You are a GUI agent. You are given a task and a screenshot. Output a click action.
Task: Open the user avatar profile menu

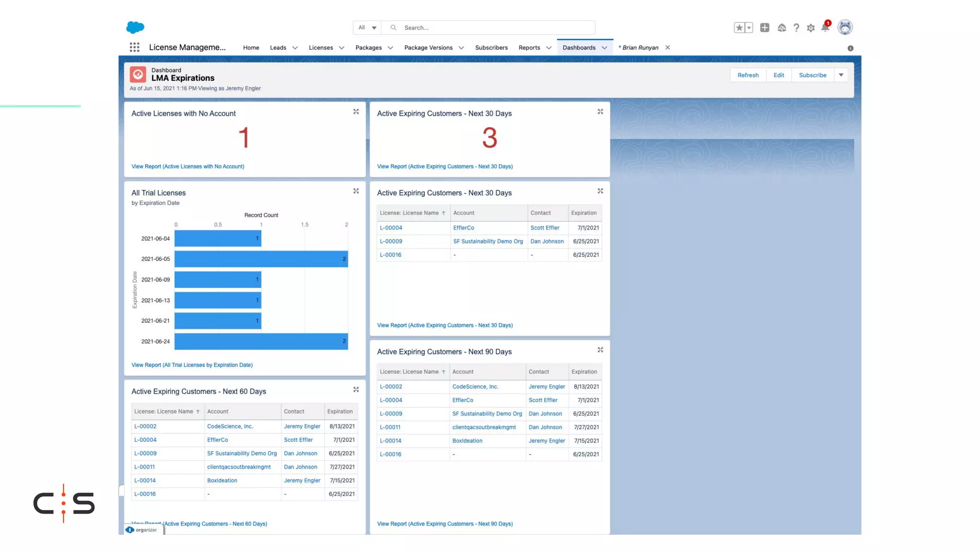pos(845,27)
